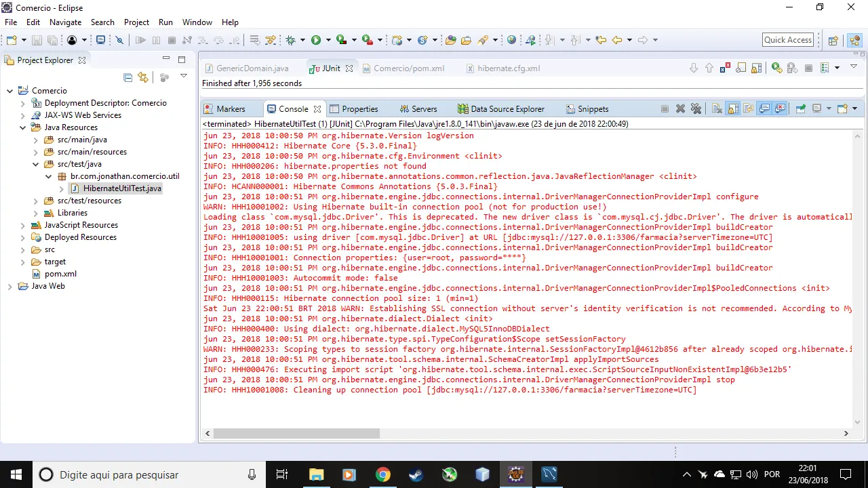Select pom.xml in the project tree

tap(60, 274)
